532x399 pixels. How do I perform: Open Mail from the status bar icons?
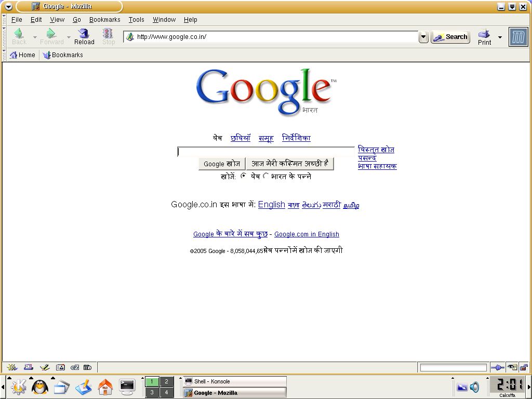(29, 367)
